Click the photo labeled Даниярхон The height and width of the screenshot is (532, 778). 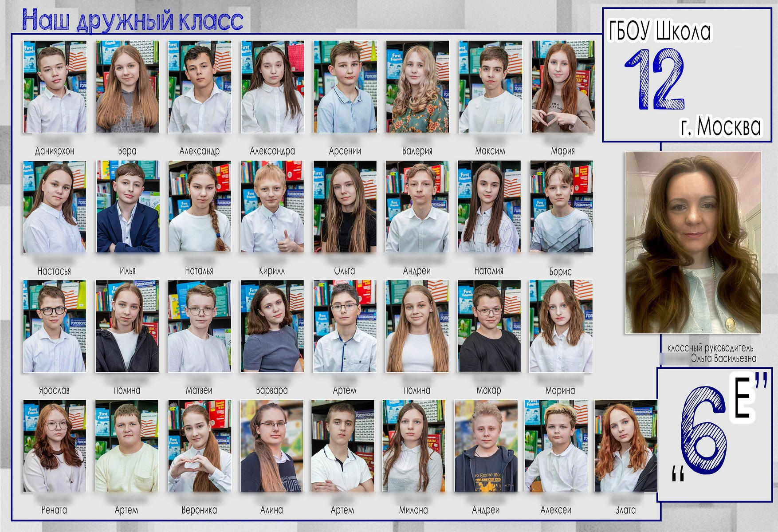click(55, 87)
